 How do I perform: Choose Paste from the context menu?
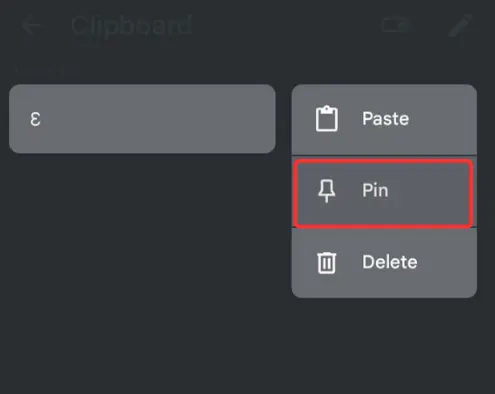384,119
